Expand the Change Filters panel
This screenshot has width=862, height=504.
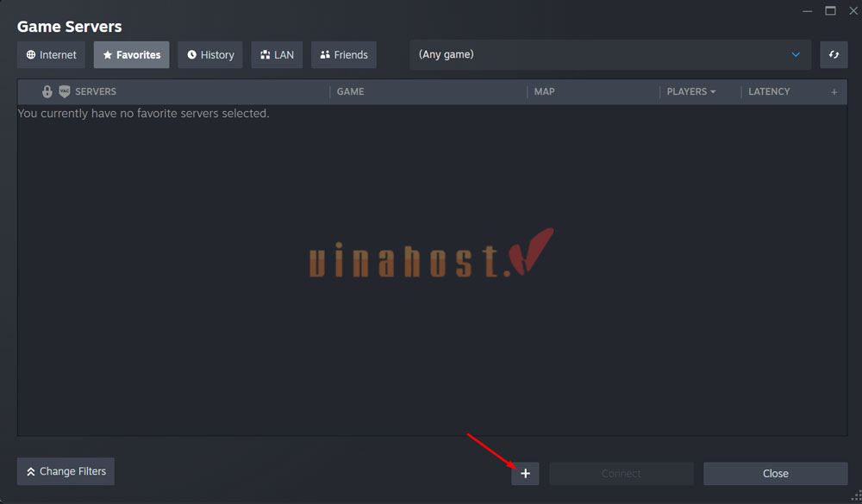(x=66, y=471)
